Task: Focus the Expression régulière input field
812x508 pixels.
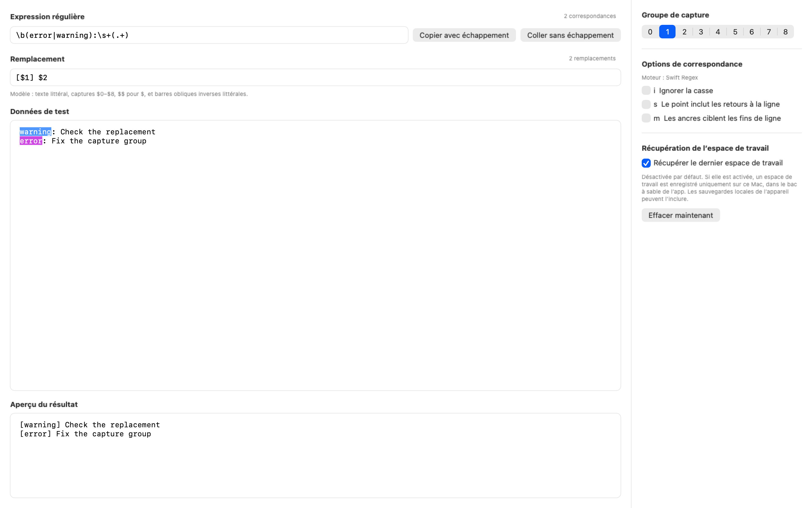Action: (209, 35)
